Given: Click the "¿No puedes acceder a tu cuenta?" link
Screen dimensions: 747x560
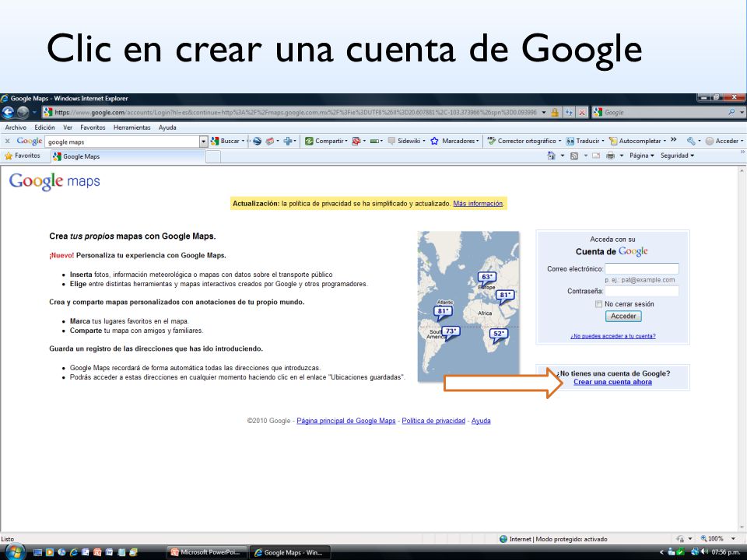Looking at the screenshot, I should pos(612,336).
